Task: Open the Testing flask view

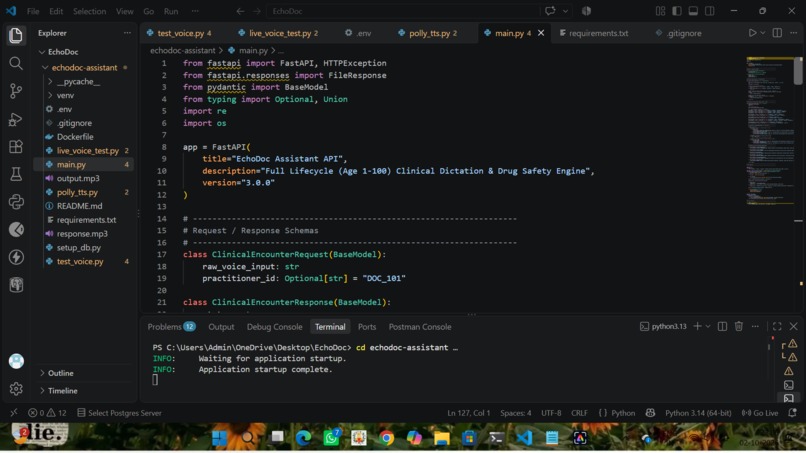Action: tap(16, 174)
